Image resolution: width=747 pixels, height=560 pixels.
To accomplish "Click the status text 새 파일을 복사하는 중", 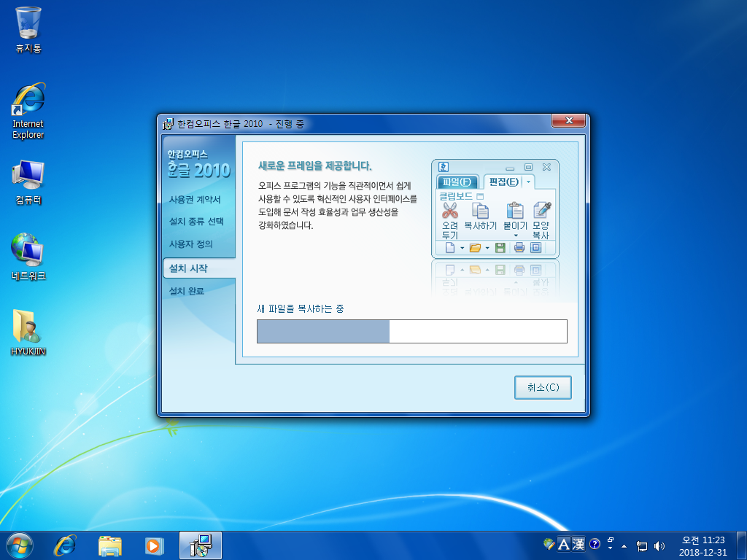I will [301, 308].
